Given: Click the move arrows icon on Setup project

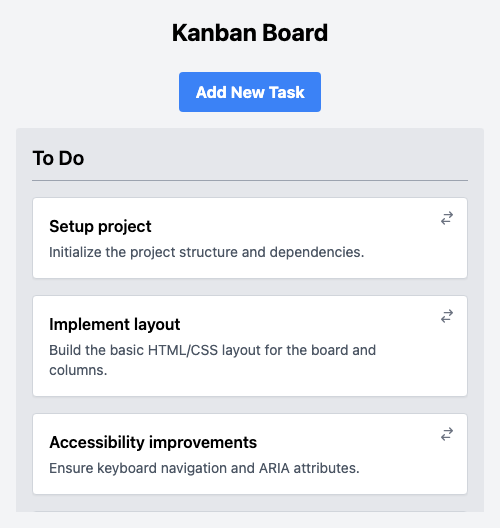Looking at the screenshot, I should click(x=447, y=218).
